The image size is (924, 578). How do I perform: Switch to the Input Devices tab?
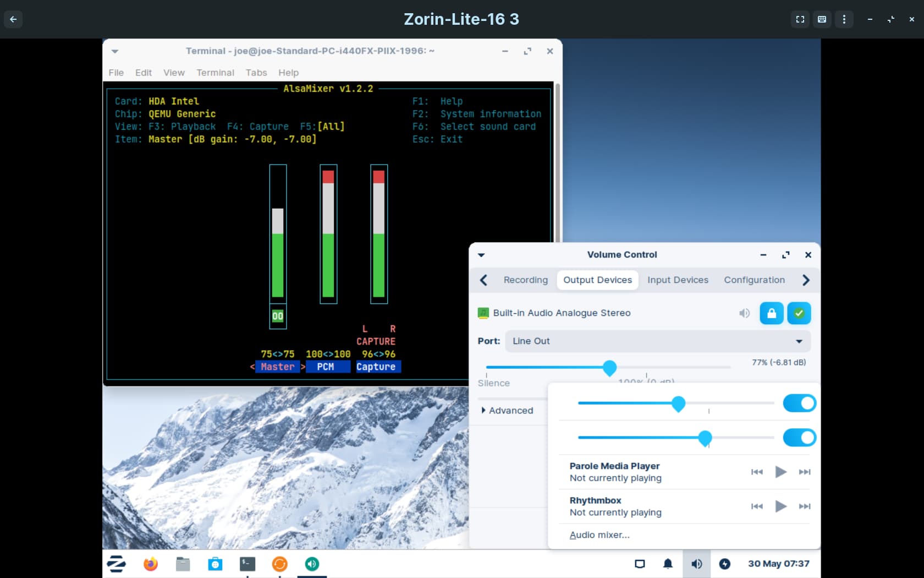(x=678, y=280)
